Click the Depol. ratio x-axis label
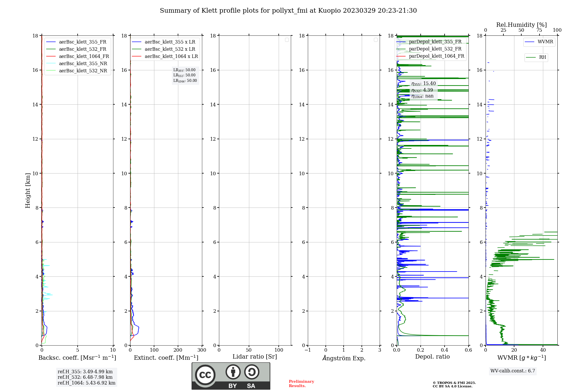The width and height of the screenshot is (577, 392). pos(432,357)
